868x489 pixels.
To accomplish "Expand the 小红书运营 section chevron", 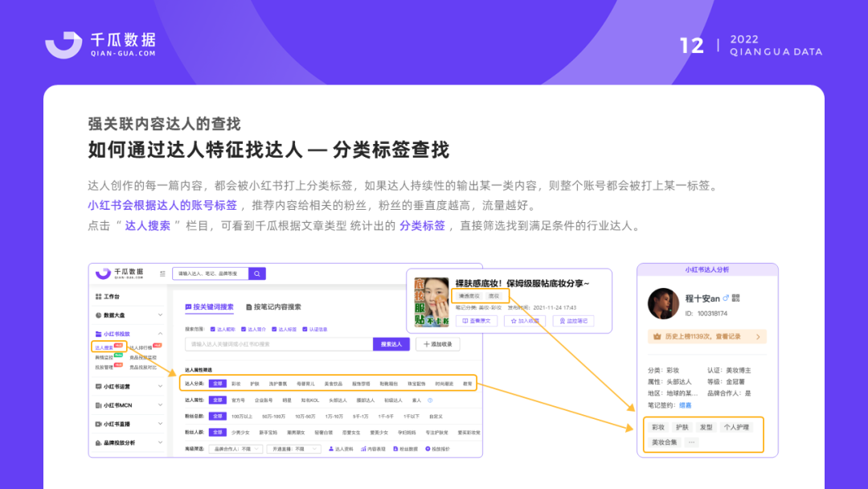I will (160, 387).
